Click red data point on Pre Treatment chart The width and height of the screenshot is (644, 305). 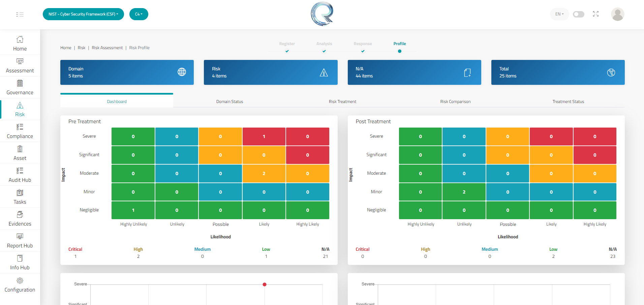(x=265, y=284)
